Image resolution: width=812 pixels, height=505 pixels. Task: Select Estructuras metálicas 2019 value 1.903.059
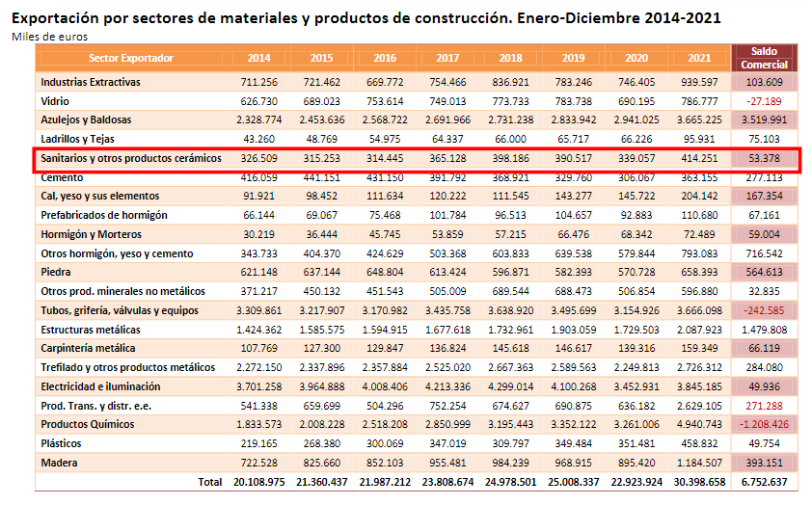point(573,330)
